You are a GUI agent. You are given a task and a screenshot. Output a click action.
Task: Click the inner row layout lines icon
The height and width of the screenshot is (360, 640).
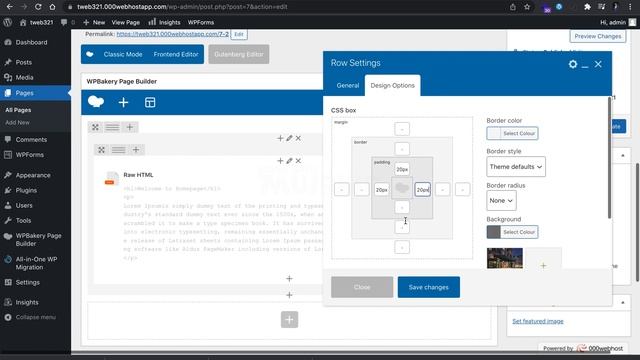118,150
